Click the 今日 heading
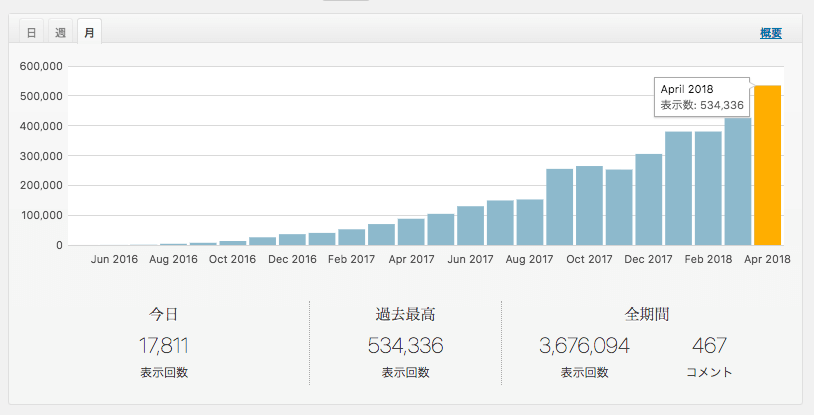The width and height of the screenshot is (814, 415). point(164,314)
